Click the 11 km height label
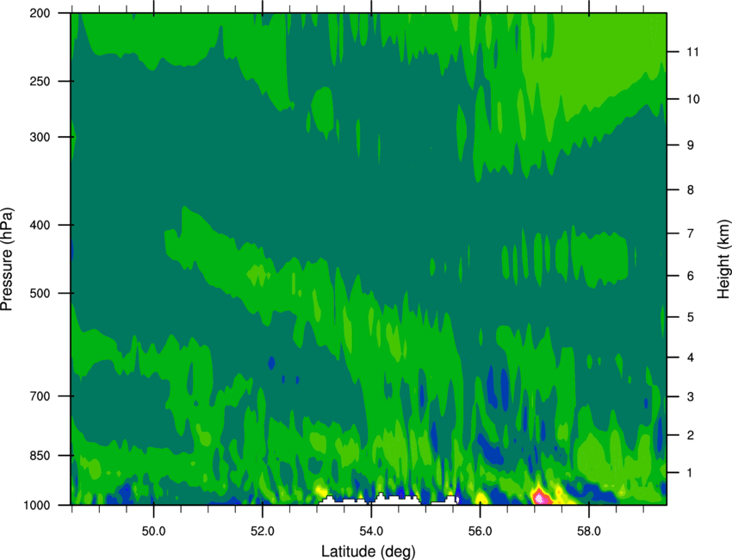This screenshot has width=732, height=560. [x=693, y=52]
